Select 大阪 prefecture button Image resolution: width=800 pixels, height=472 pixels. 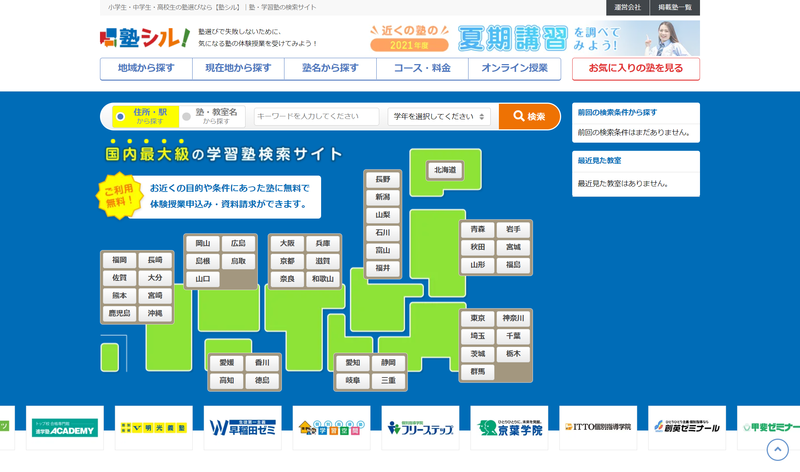click(287, 243)
